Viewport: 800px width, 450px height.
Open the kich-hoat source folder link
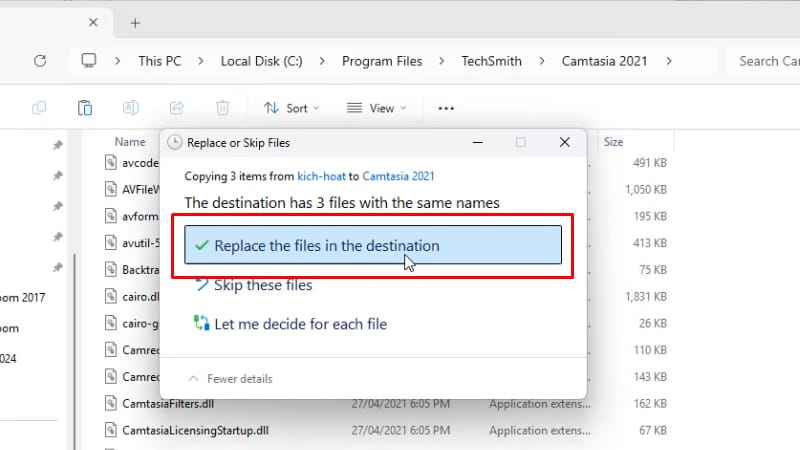(x=321, y=176)
